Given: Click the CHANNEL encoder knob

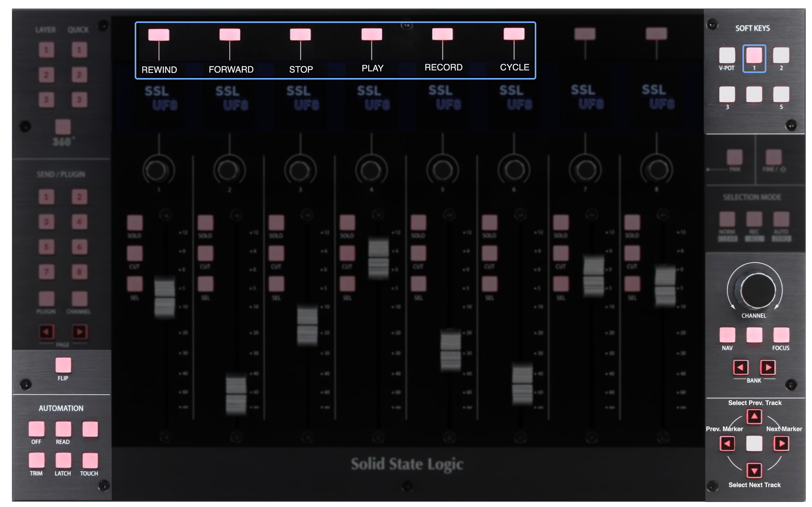Looking at the screenshot, I should [x=758, y=290].
